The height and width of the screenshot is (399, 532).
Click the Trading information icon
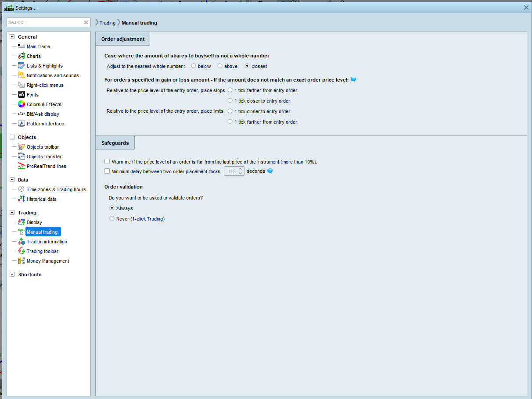coord(22,242)
